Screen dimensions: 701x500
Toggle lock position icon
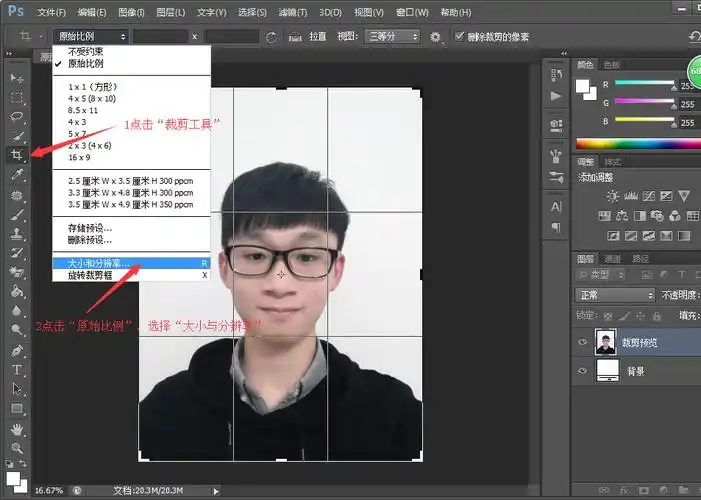[x=640, y=316]
